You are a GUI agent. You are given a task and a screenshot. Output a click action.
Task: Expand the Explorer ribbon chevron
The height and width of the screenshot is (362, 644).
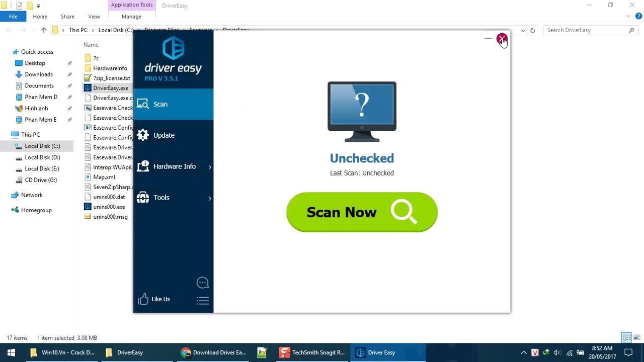coord(628,17)
